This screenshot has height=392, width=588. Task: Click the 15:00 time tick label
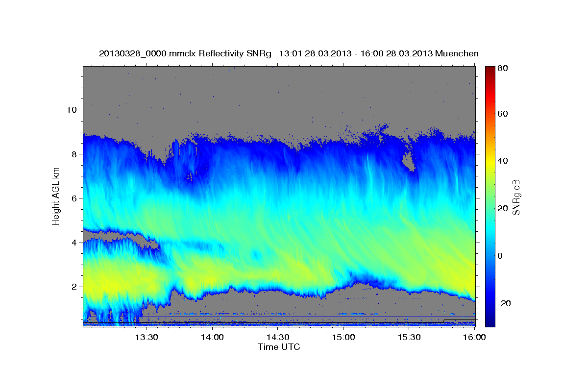[344, 337]
